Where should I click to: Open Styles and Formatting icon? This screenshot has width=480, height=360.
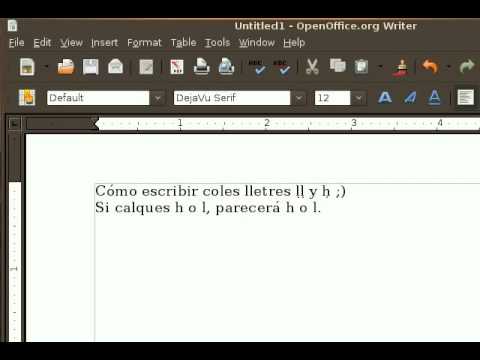27,98
